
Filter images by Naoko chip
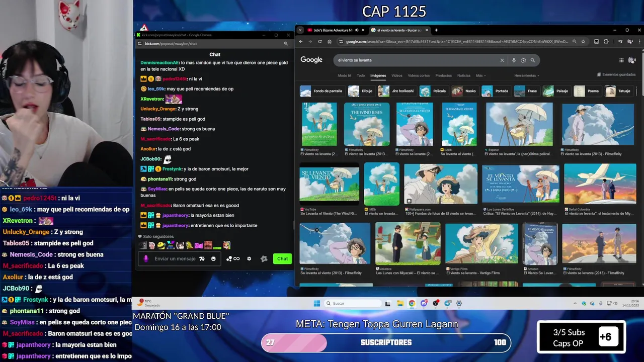click(x=465, y=91)
